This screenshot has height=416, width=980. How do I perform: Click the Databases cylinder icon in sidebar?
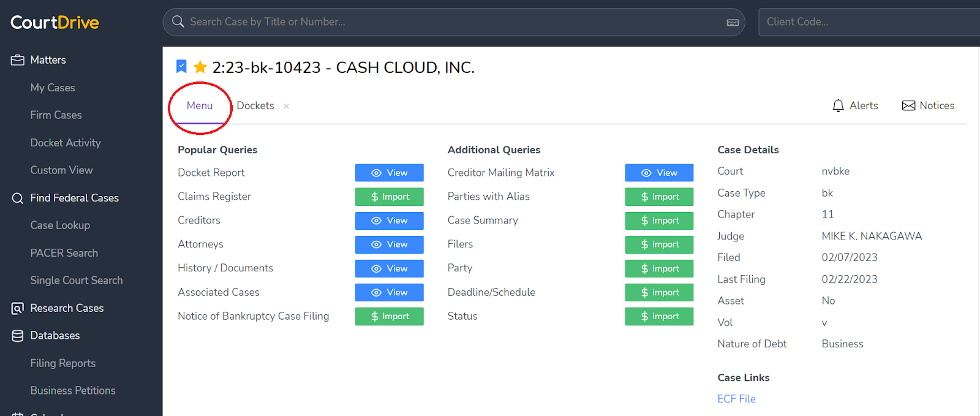[18, 336]
